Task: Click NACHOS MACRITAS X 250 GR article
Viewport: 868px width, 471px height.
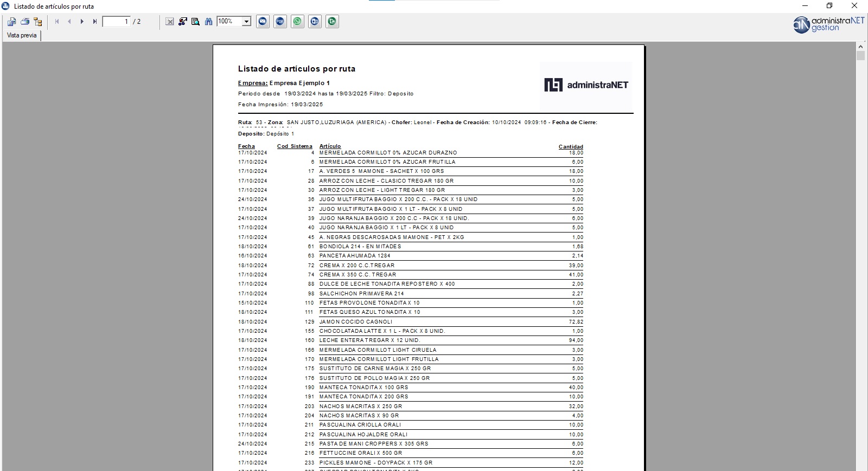Action: [x=361, y=407]
